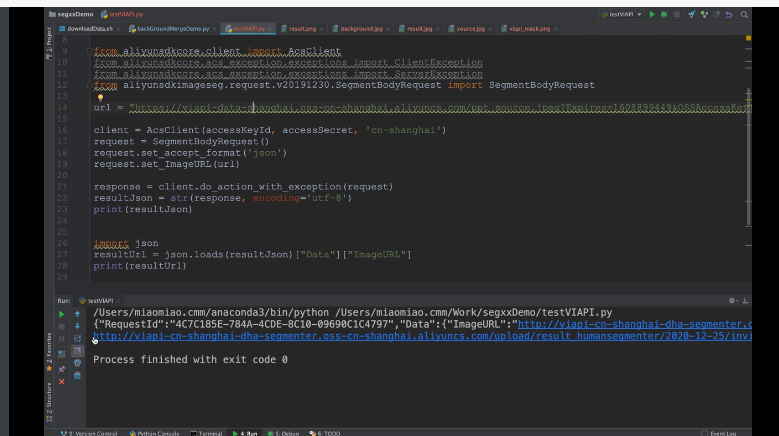Collapse the fold marker at line 12
The height and width of the screenshot is (436, 779).
[89, 85]
